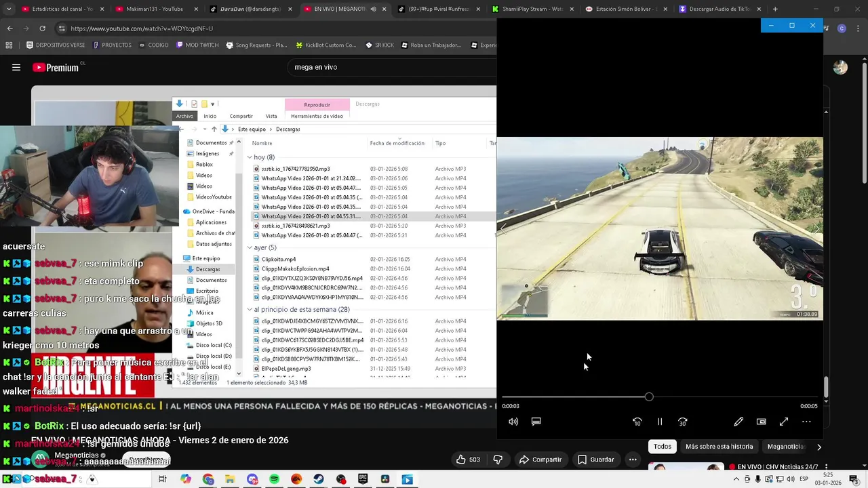Open subtitles menu in media player
This screenshot has height=488, width=868.
(x=536, y=422)
